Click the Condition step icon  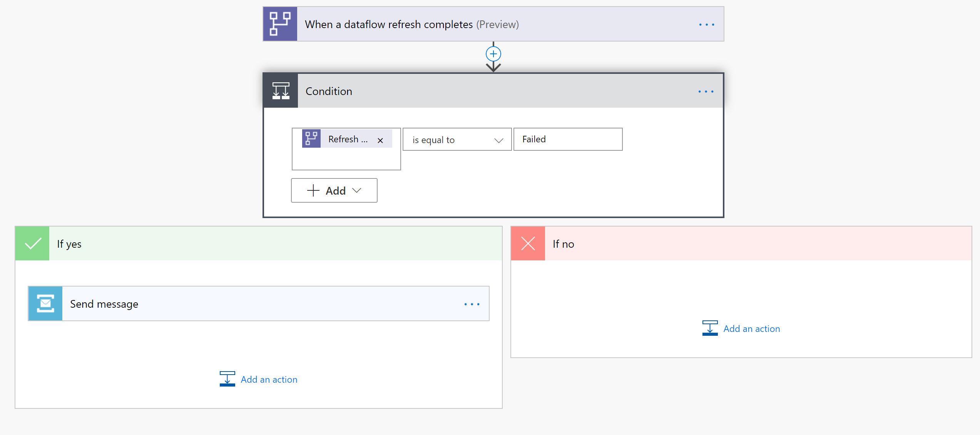[x=282, y=91]
